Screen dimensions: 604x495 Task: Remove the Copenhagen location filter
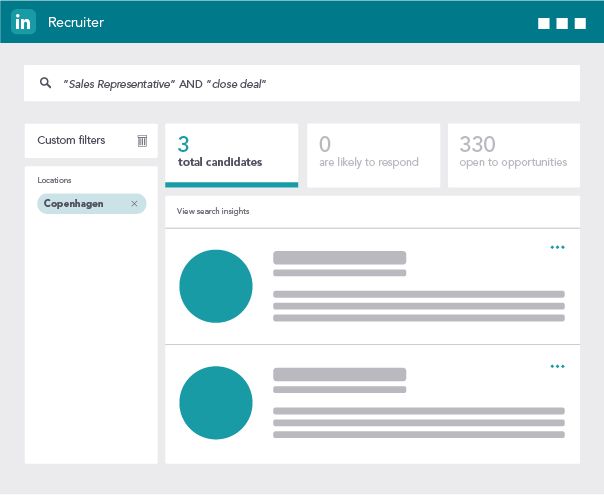[134, 203]
